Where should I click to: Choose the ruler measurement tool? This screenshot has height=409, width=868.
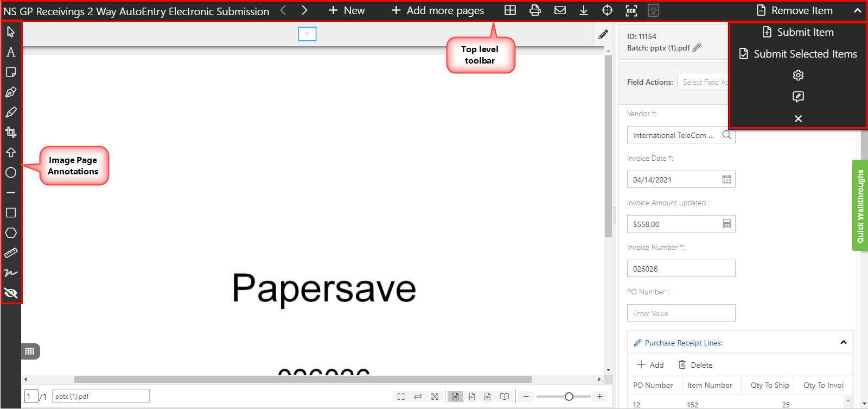11,253
